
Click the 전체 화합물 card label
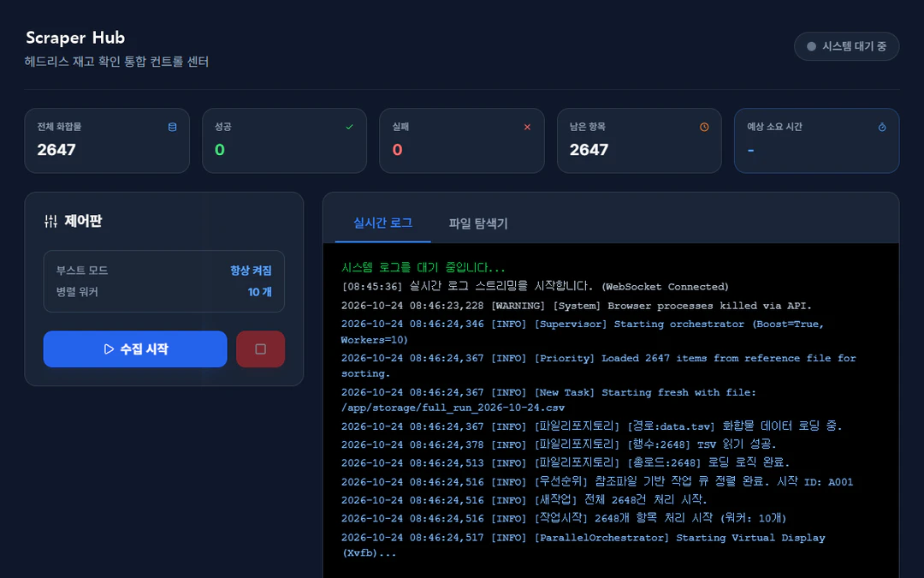point(60,127)
